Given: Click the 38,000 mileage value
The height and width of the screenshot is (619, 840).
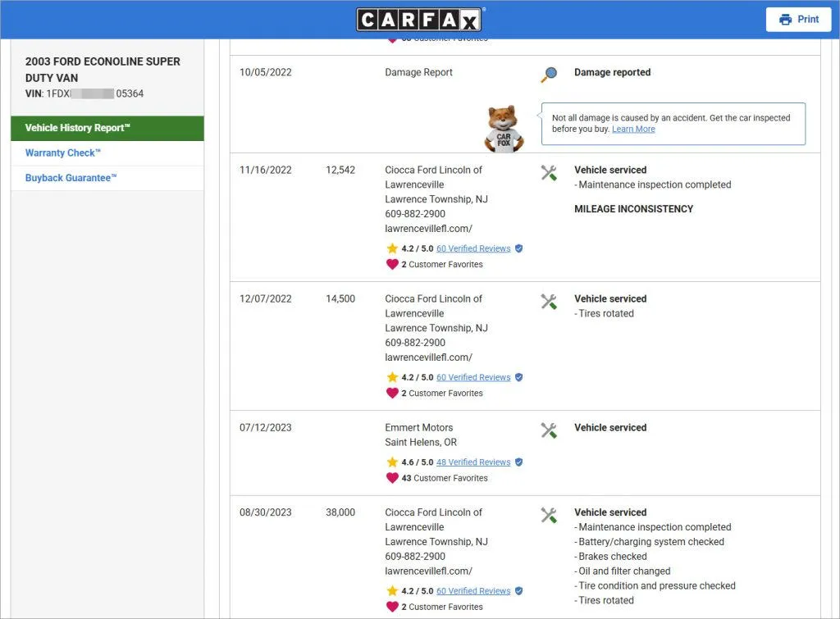Looking at the screenshot, I should (x=340, y=512).
